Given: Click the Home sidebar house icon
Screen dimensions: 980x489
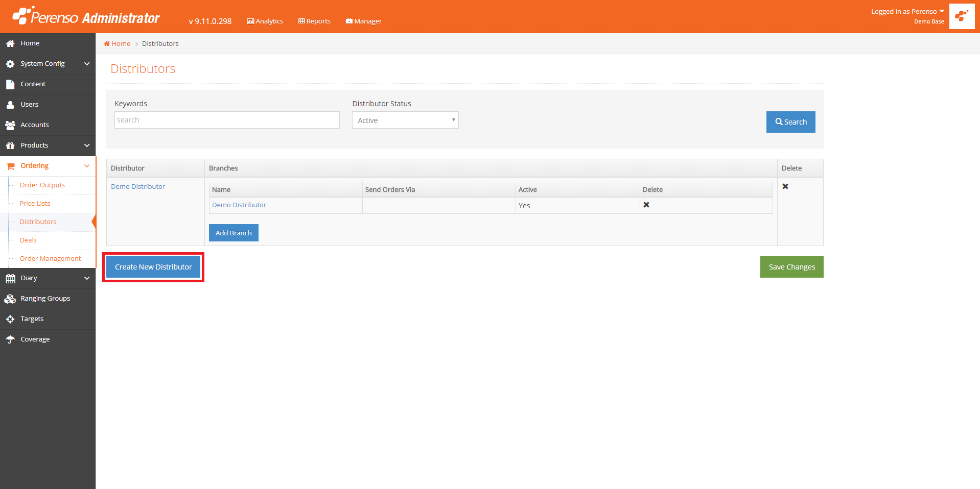Looking at the screenshot, I should [x=10, y=43].
